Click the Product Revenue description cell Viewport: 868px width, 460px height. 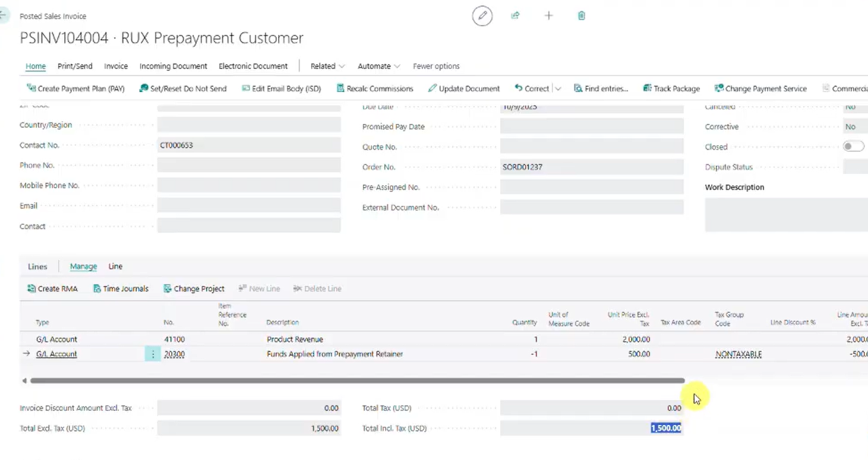pyautogui.click(x=295, y=340)
